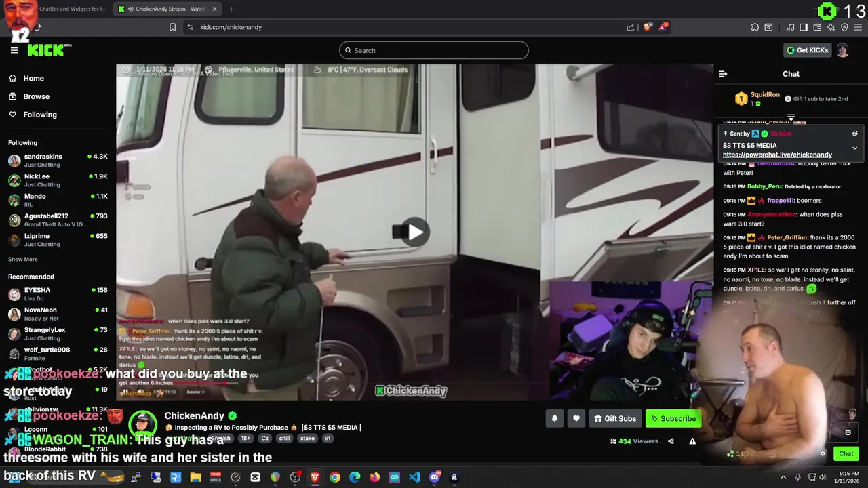The height and width of the screenshot is (488, 868).
Task: Open Agustabell212 channel
Action: click(58, 220)
